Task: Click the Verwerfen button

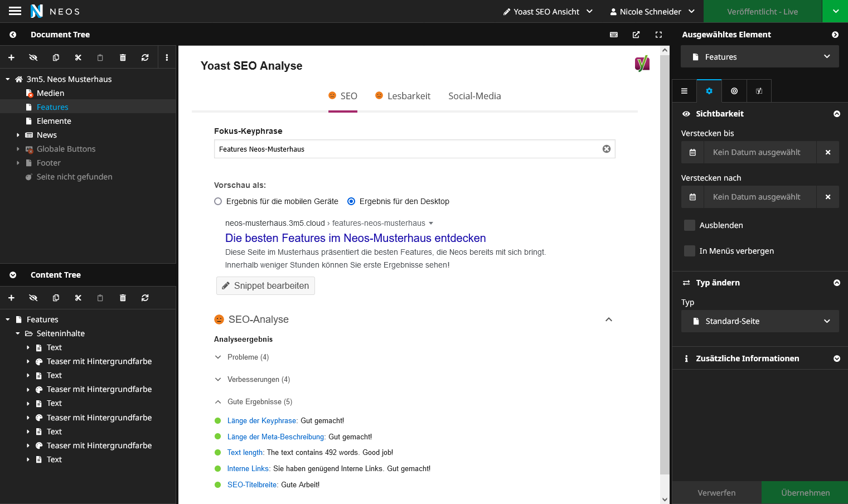Action: (716, 493)
